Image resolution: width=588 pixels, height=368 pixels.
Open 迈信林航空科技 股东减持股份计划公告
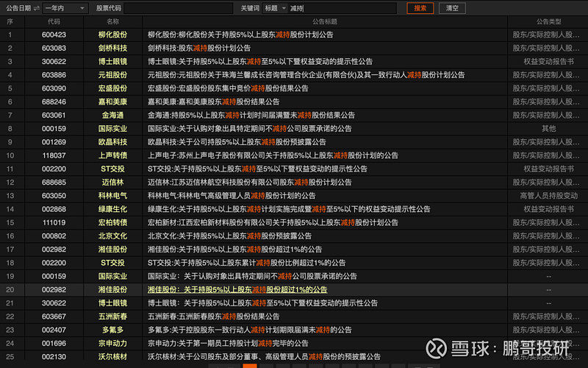coord(250,183)
